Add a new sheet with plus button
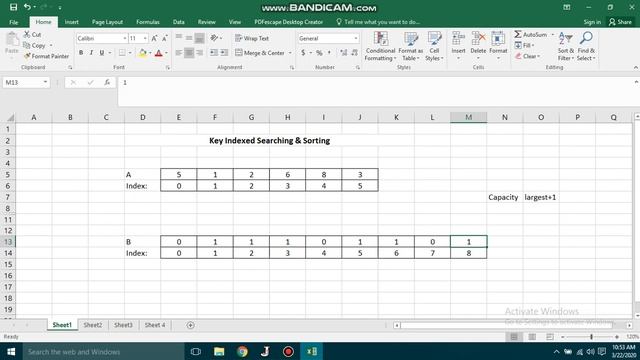640x360 pixels. [190, 325]
